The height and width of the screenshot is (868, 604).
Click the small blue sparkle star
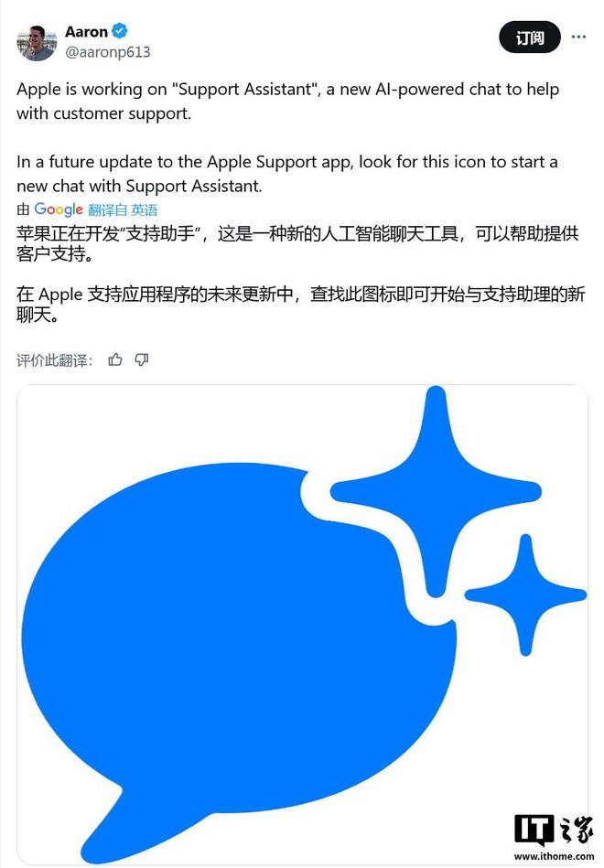[x=525, y=595]
